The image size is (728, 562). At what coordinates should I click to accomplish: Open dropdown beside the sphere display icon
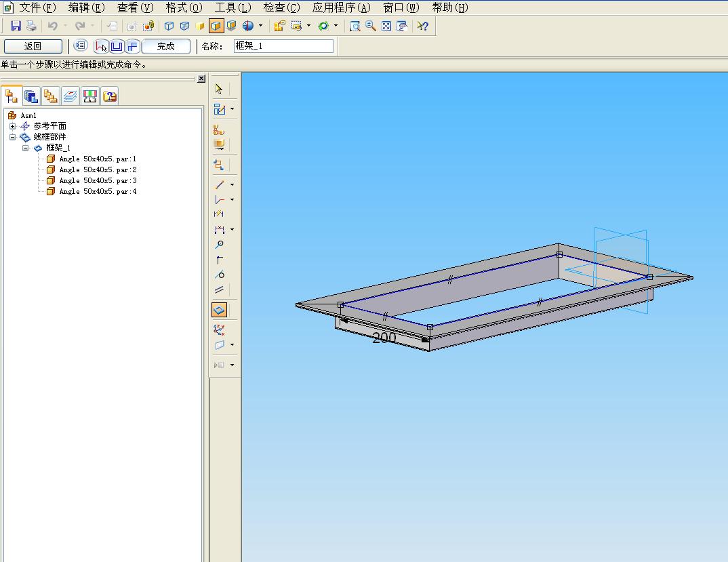point(260,26)
